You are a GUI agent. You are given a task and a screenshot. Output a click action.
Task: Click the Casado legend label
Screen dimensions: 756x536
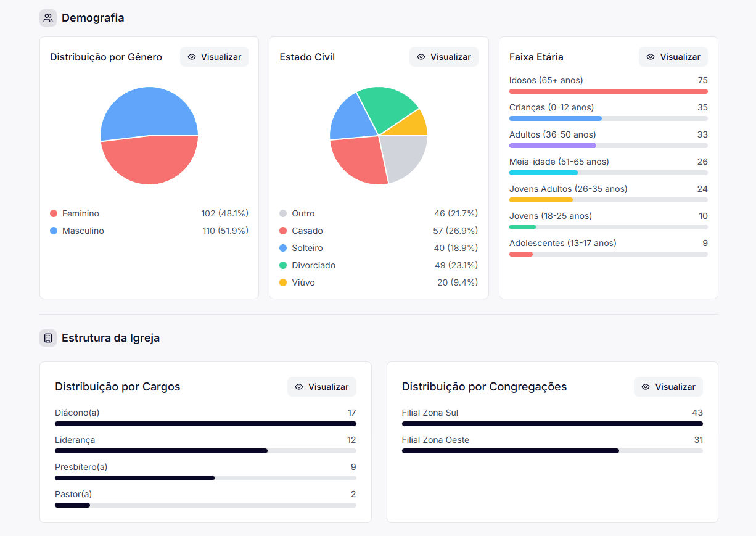tap(308, 231)
